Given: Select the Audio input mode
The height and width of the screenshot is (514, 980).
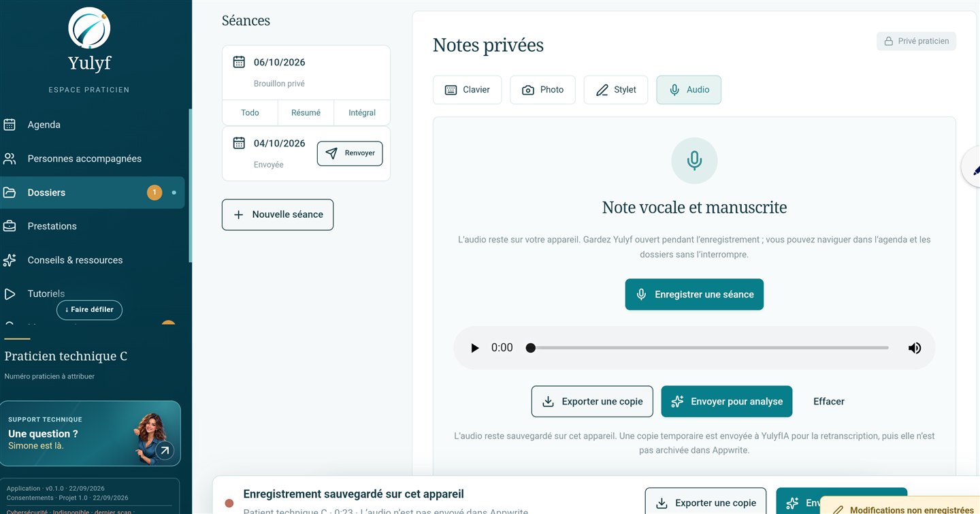Looking at the screenshot, I should coord(689,90).
